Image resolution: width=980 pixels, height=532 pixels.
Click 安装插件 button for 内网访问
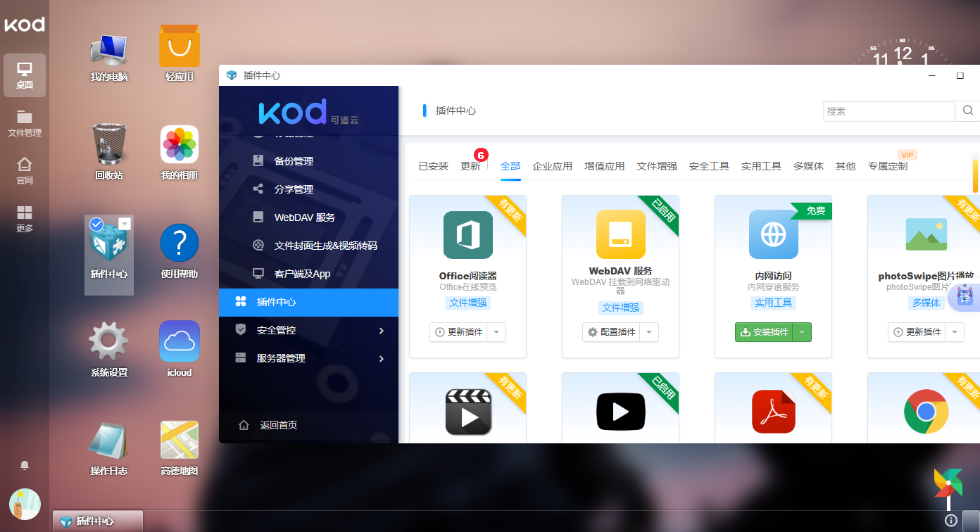tap(765, 332)
